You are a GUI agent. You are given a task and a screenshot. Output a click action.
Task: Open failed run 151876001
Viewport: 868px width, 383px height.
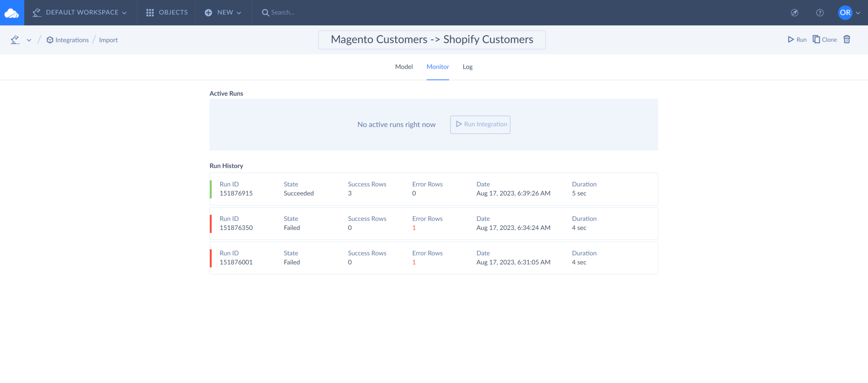pos(434,258)
